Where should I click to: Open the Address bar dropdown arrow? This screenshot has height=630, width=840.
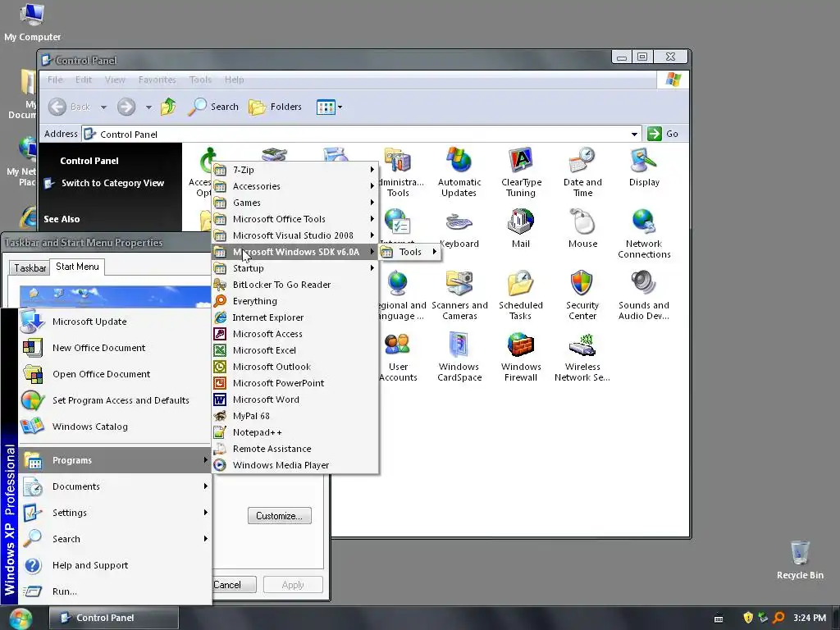tap(634, 134)
